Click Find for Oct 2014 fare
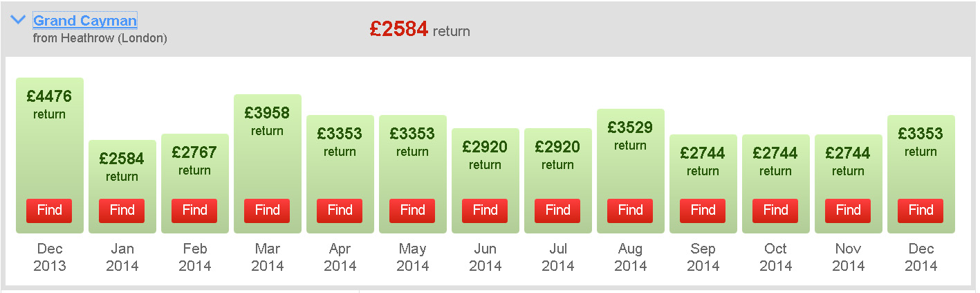 point(775,211)
